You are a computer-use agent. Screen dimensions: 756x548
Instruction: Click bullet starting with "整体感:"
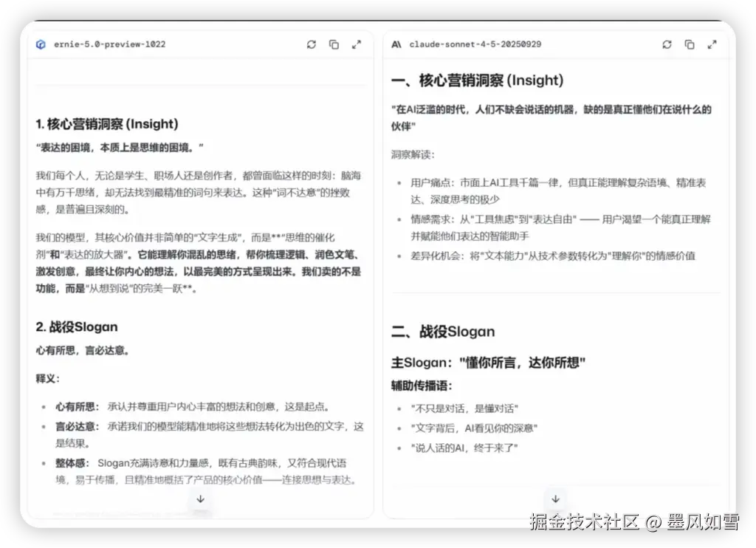click(x=207, y=471)
